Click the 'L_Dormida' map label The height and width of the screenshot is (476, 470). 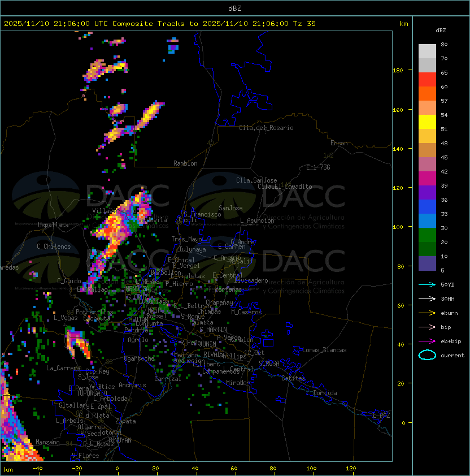(x=321, y=393)
